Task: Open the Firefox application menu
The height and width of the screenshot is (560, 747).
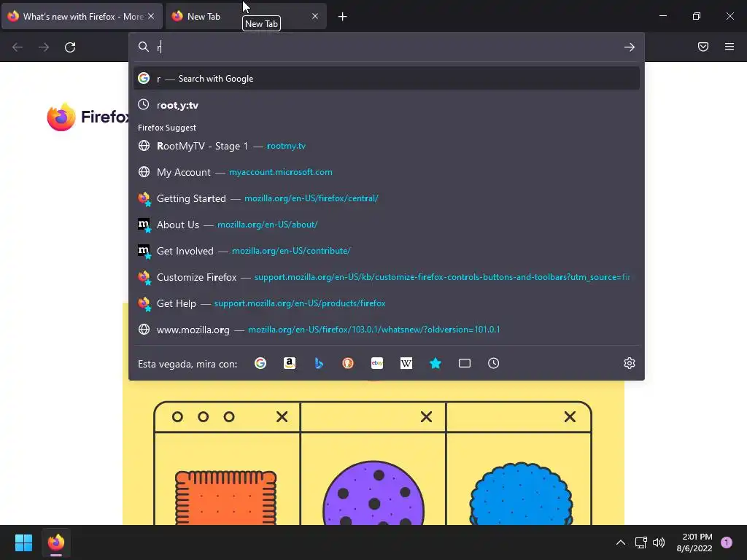Action: click(729, 47)
